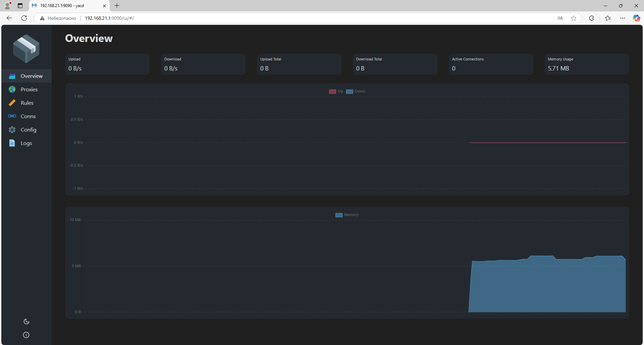The width and height of the screenshot is (644, 345).
Task: Open browser extensions puzzle icon
Action: click(591, 18)
